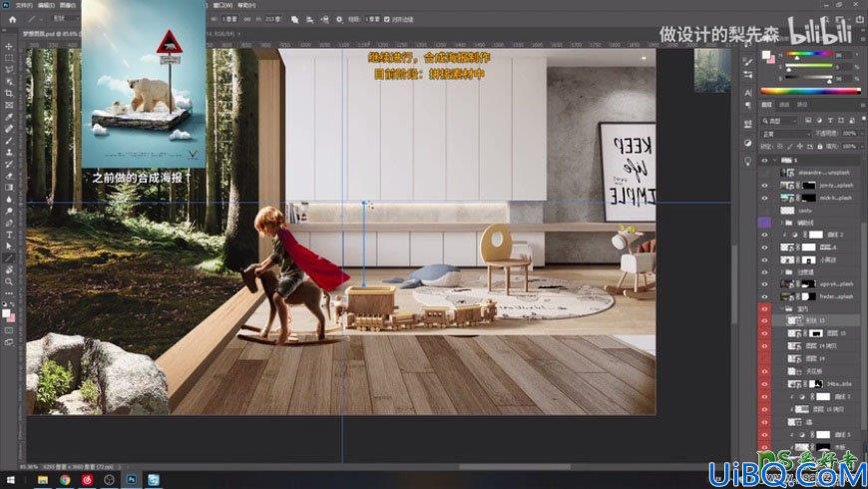Filter layers by adjustment layer icon
This screenshot has height=489, width=868.
[819, 120]
